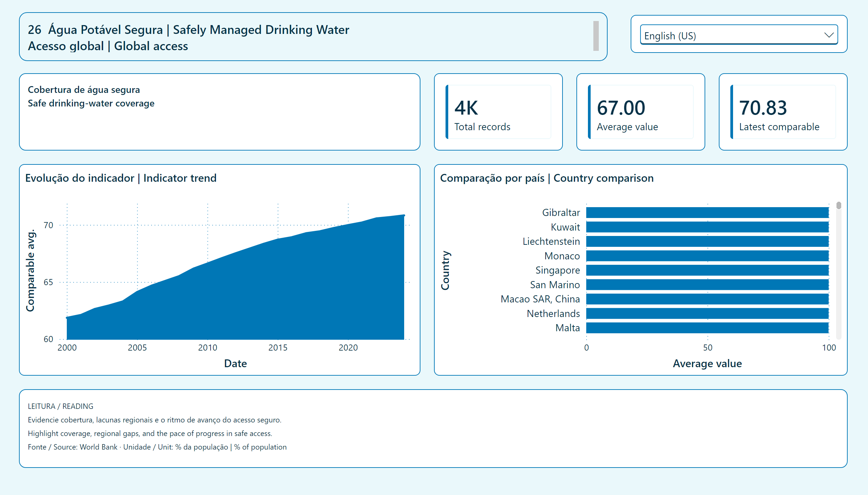The width and height of the screenshot is (868, 495).
Task: Click the Leitura / Reading notes text
Action: 157,427
